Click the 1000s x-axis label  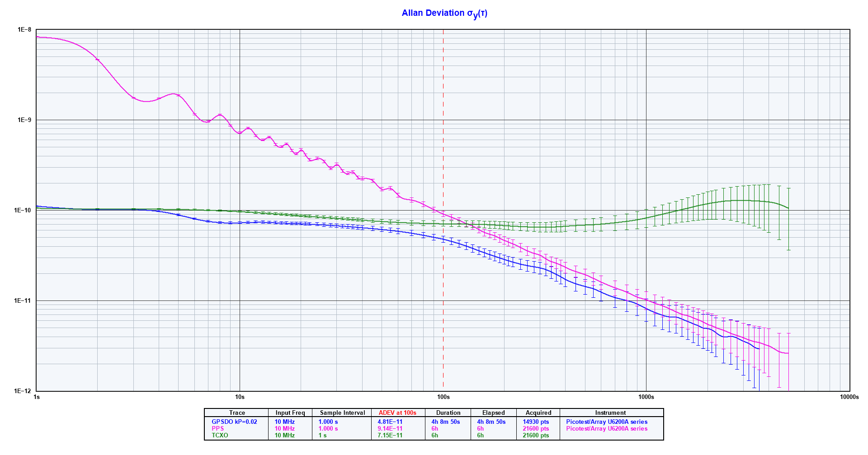pos(646,397)
